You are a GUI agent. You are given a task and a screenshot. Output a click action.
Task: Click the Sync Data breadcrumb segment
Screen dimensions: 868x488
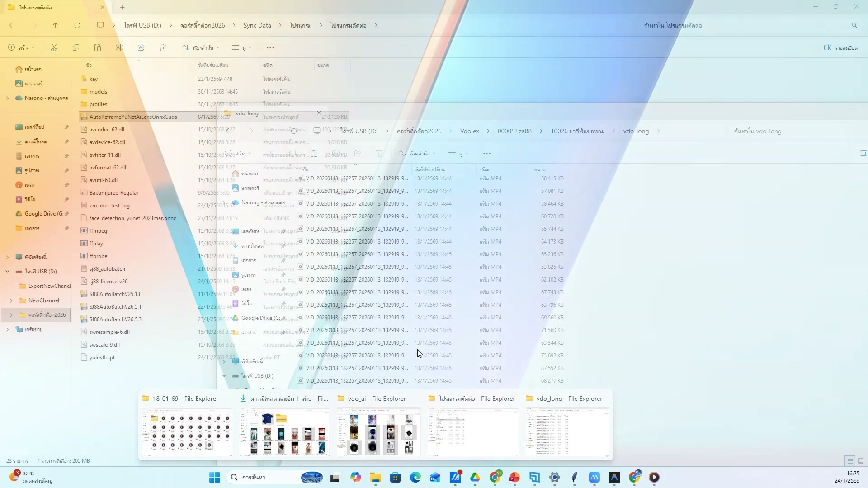click(257, 25)
